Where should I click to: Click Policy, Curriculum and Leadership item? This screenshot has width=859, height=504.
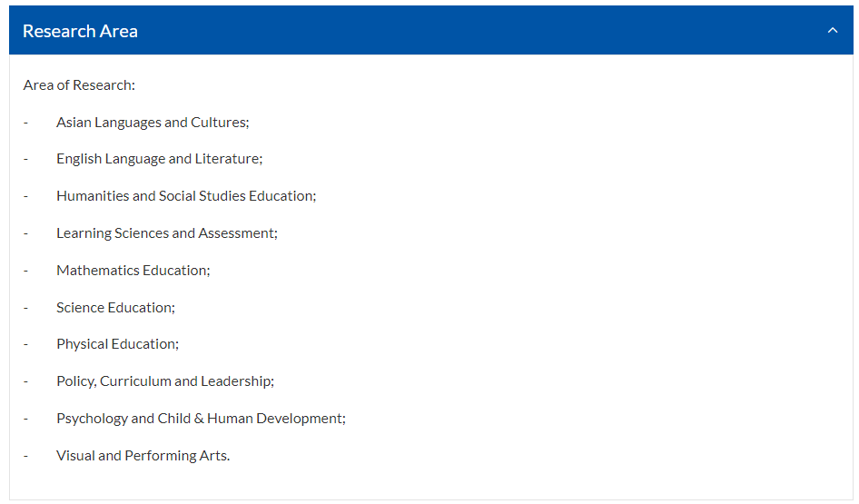[x=165, y=381]
